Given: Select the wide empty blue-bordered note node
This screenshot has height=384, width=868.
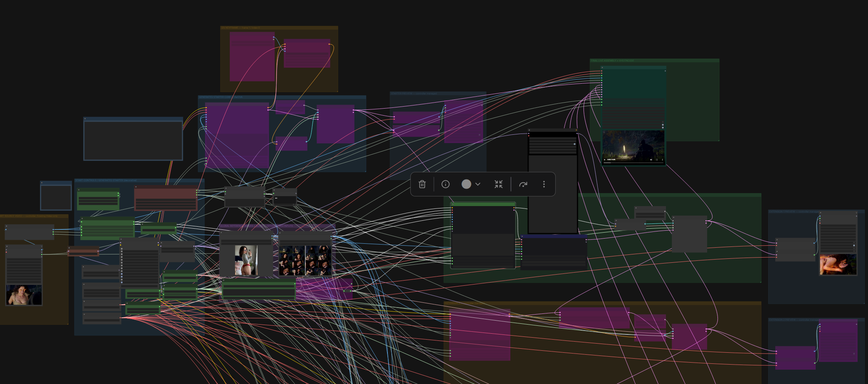Looking at the screenshot, I should click(133, 139).
